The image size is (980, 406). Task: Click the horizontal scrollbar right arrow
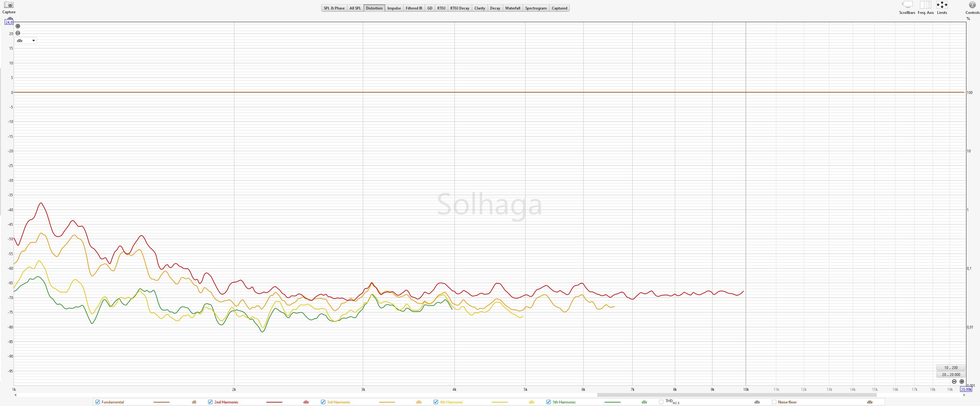[x=964, y=395]
